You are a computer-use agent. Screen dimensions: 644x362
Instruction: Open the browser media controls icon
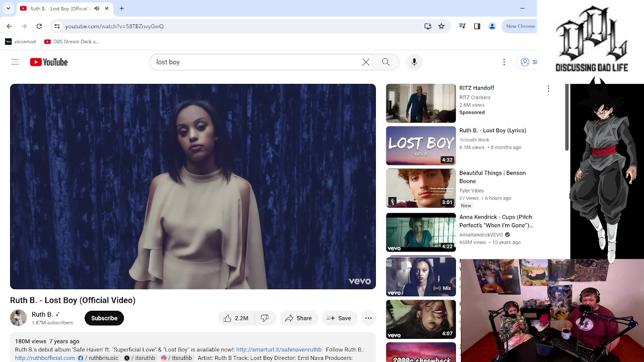pyautogui.click(x=462, y=26)
